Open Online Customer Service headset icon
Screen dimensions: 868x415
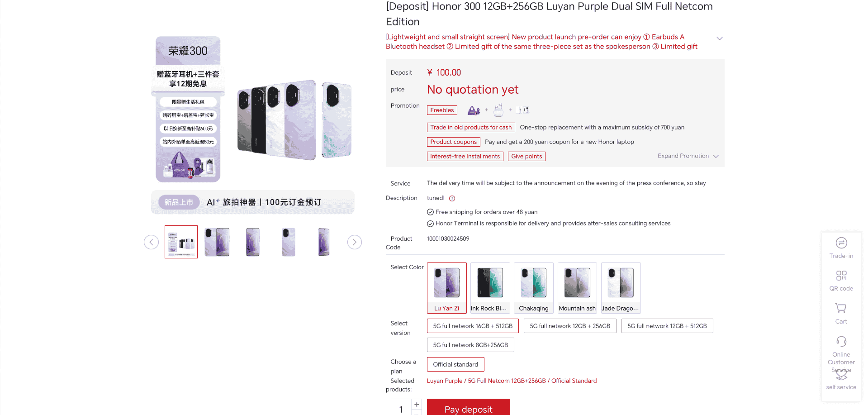(841, 341)
